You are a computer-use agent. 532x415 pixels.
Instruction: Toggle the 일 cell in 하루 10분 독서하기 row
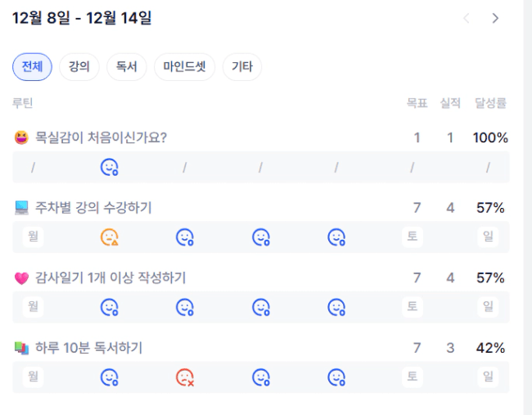point(488,377)
